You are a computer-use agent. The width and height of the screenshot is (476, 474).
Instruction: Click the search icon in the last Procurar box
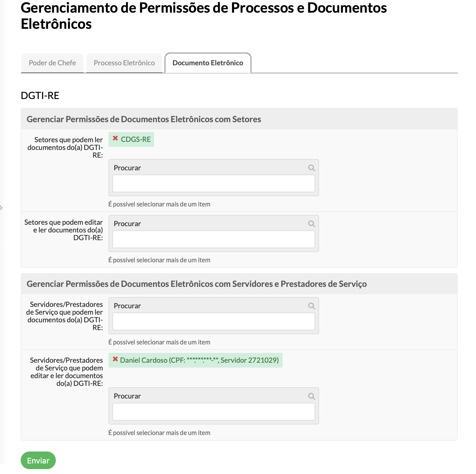(x=311, y=396)
